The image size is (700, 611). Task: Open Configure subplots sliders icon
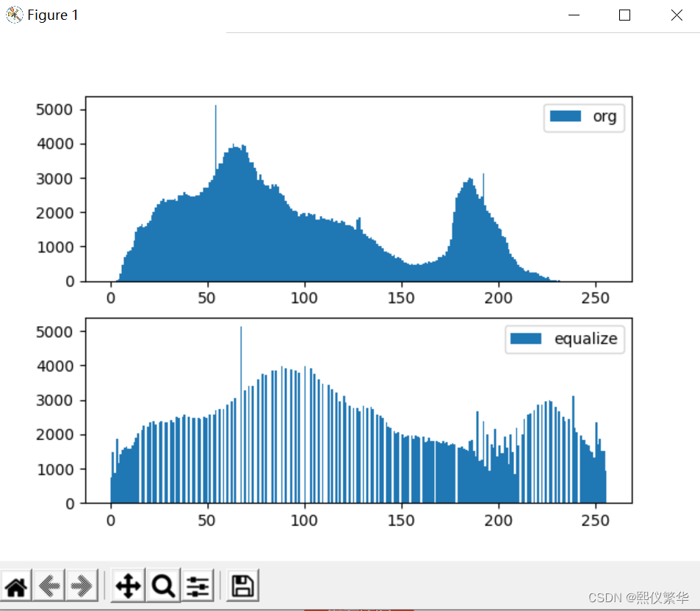point(198,586)
